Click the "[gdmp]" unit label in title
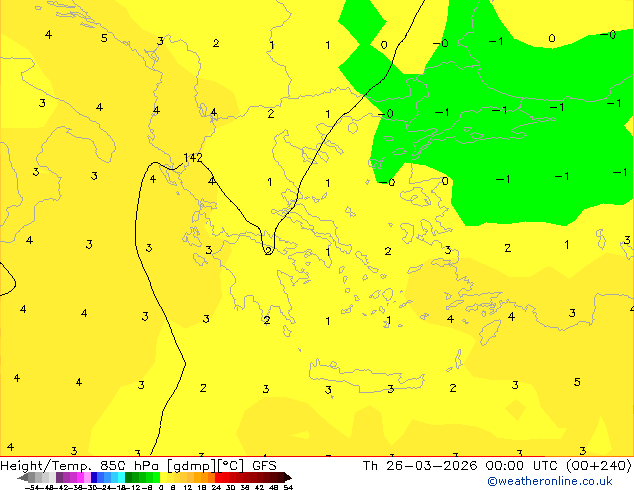This screenshot has height=490, width=634. [192, 466]
